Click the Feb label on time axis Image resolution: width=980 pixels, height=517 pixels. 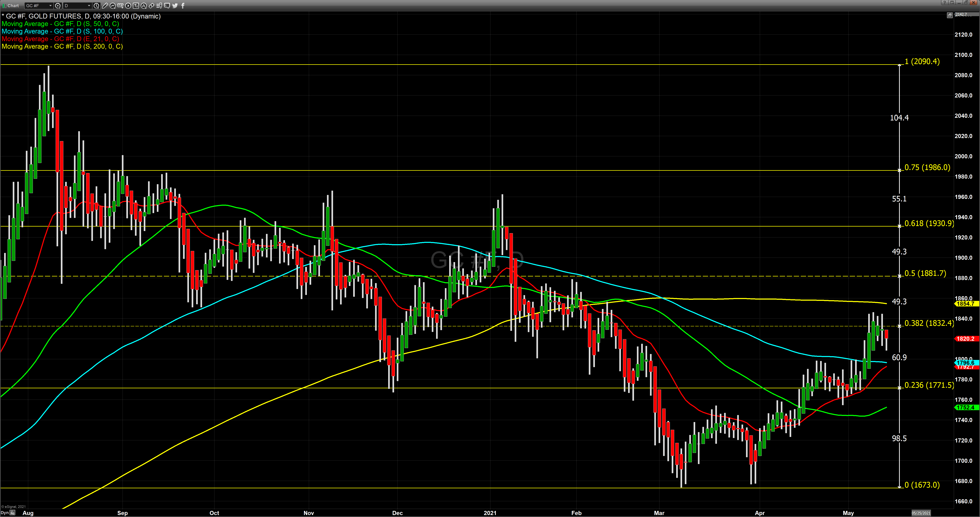[x=576, y=513]
